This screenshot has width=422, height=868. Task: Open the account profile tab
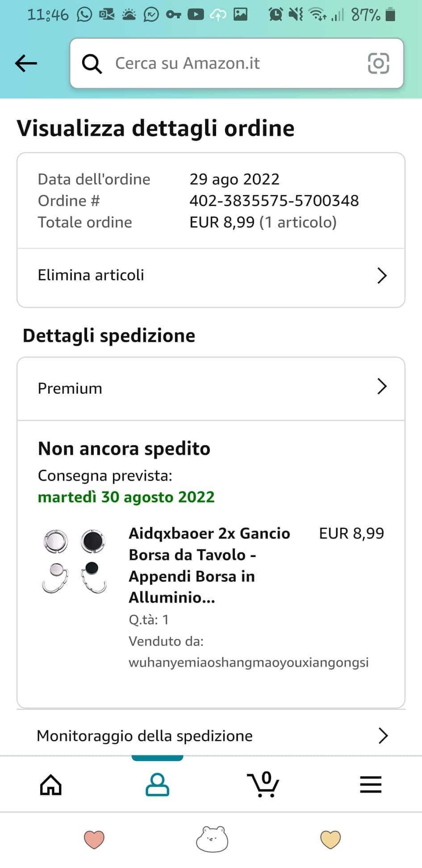click(157, 784)
